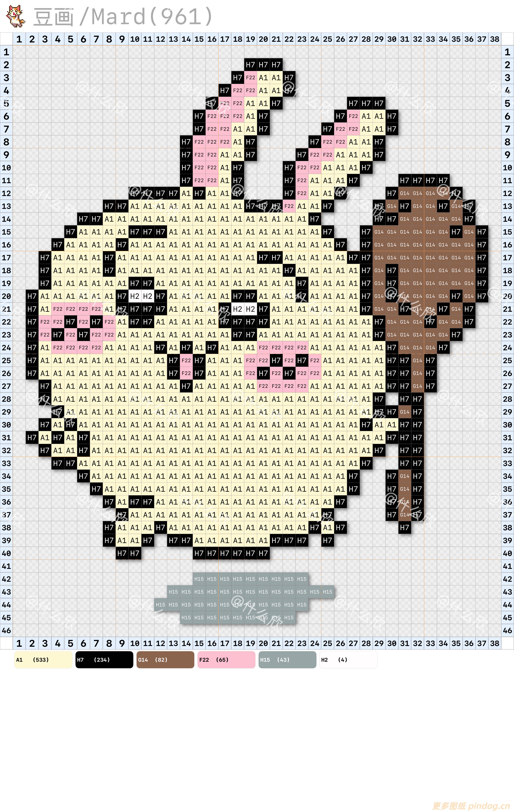Click the H7 cell at row 40, column 9

(x=122, y=553)
